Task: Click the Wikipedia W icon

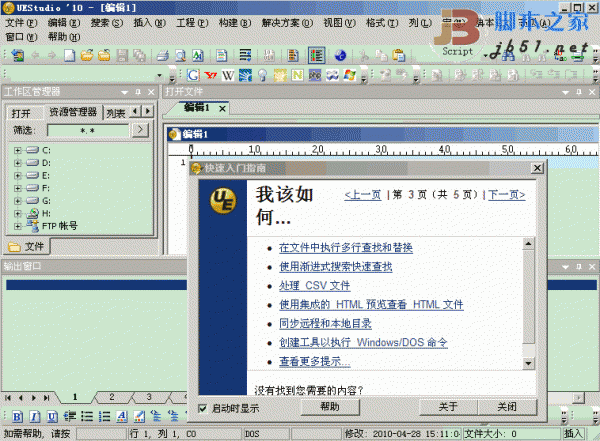Action: tap(228, 75)
